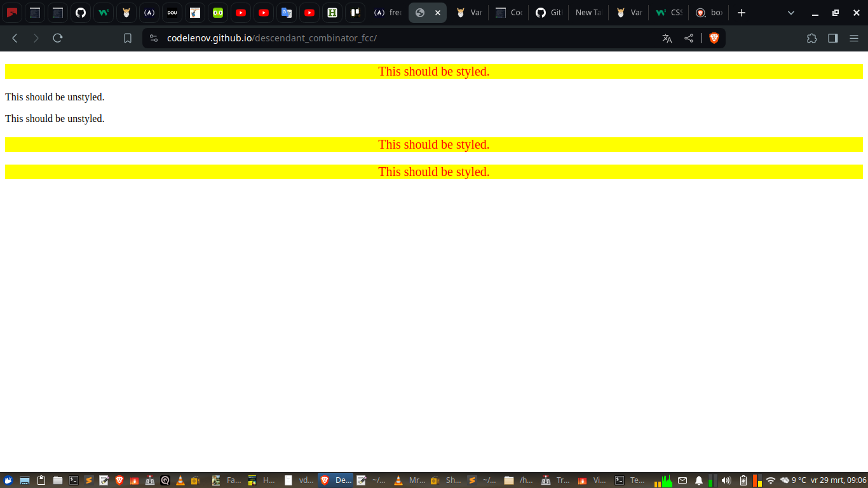
Task: Open the tab search dropdown chevron
Action: coord(790,13)
